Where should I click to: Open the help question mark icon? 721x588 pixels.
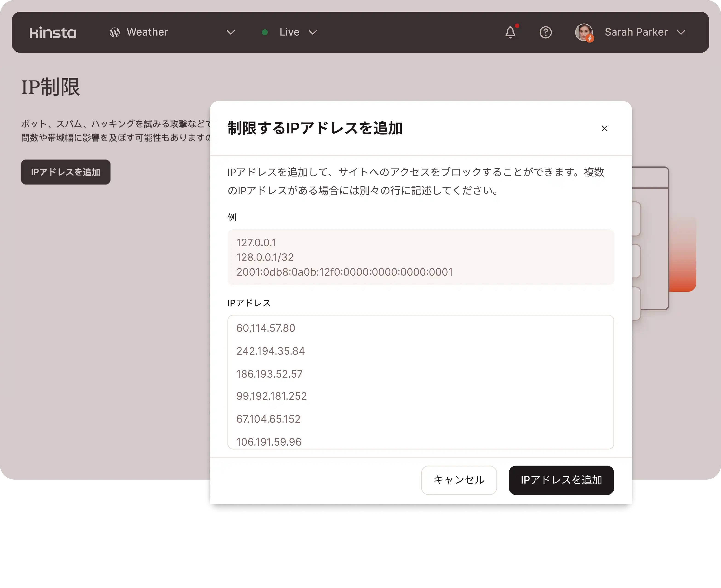[x=545, y=33]
